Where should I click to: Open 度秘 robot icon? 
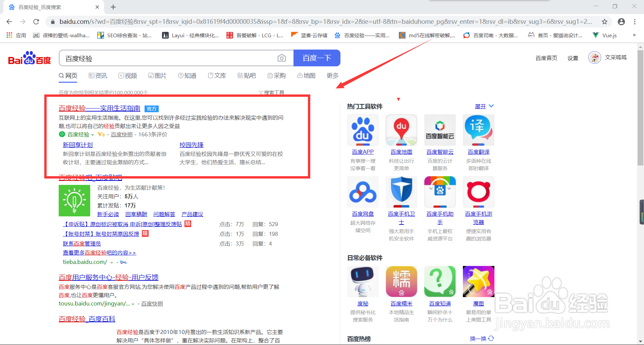pos(363,282)
